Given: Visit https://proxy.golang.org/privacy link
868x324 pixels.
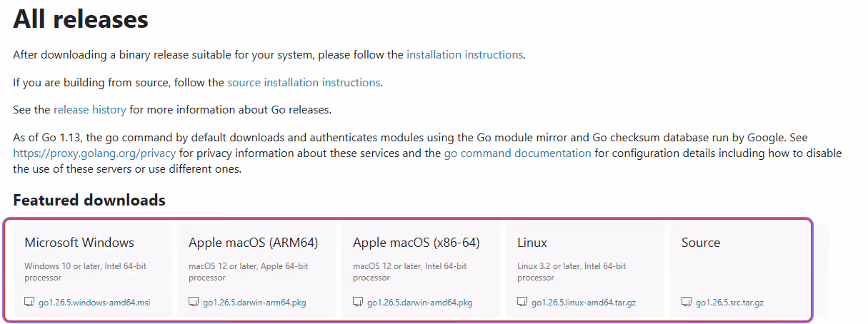Looking at the screenshot, I should (x=94, y=153).
